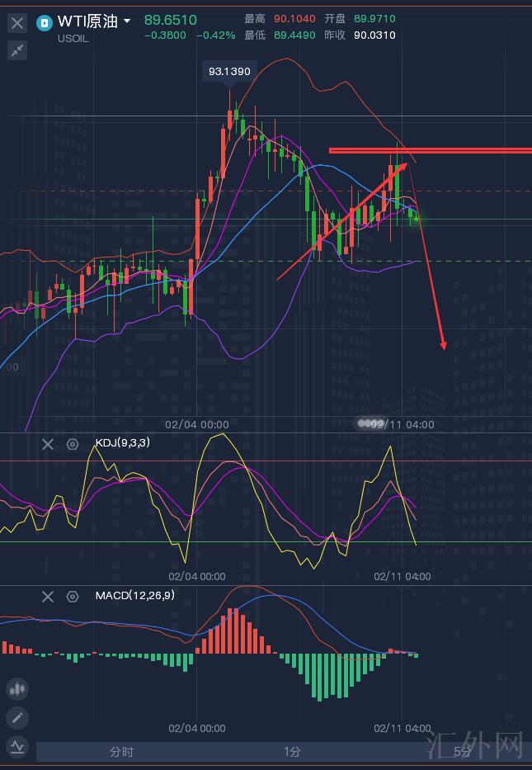Close the chart with the top-left X

tap(16, 23)
